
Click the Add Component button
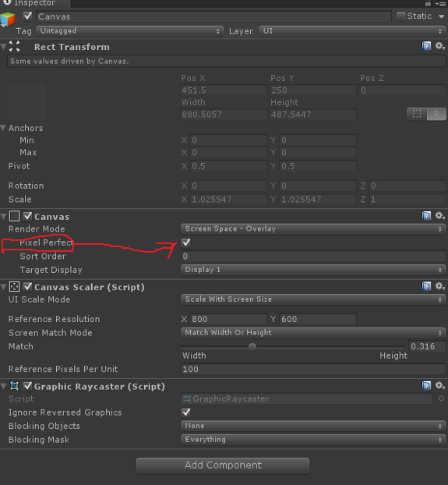(x=223, y=466)
